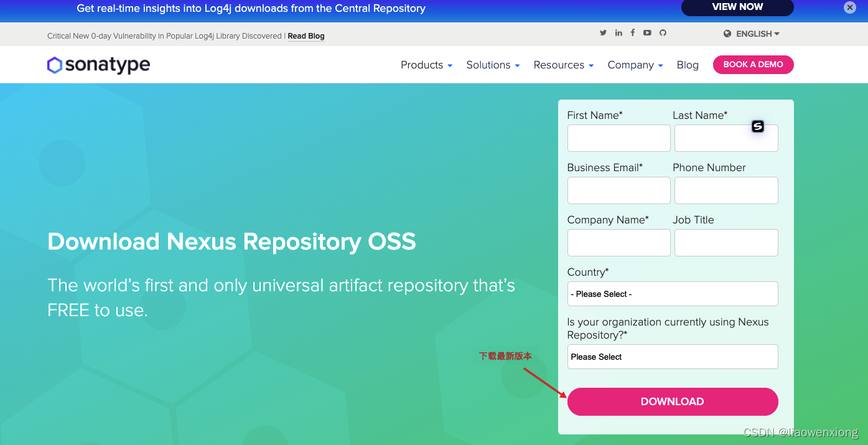Open the Nexus Repository usage dropdown

(x=673, y=357)
